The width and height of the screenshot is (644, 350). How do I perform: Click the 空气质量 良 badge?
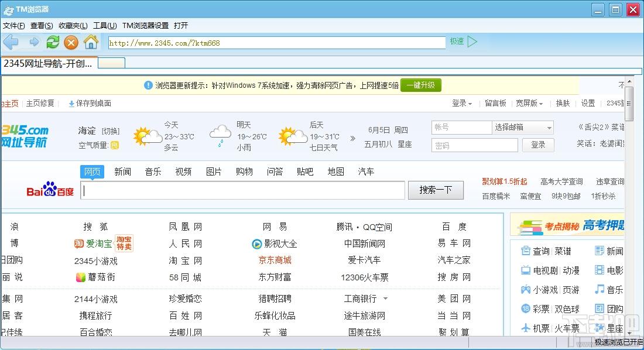tap(115, 145)
